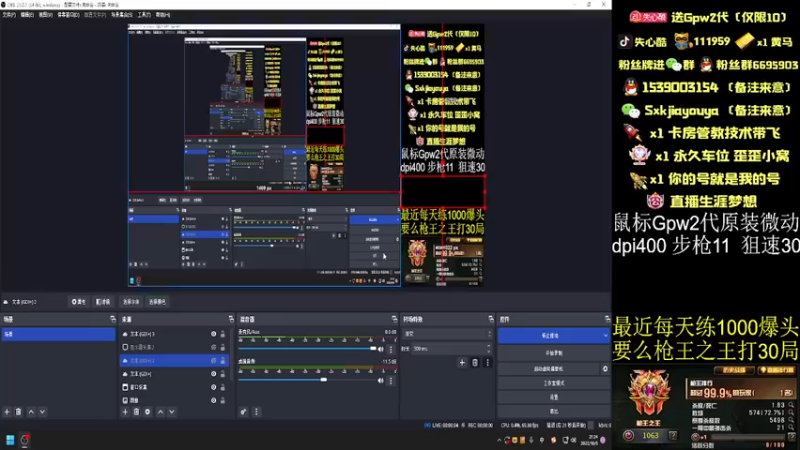Click the microphone icon in the system tray

[x=531, y=440]
